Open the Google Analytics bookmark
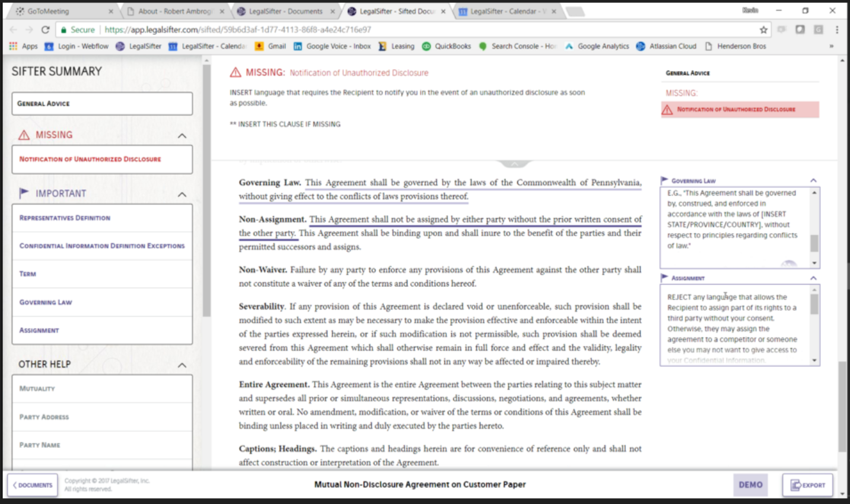The width and height of the screenshot is (850, 504). [597, 46]
